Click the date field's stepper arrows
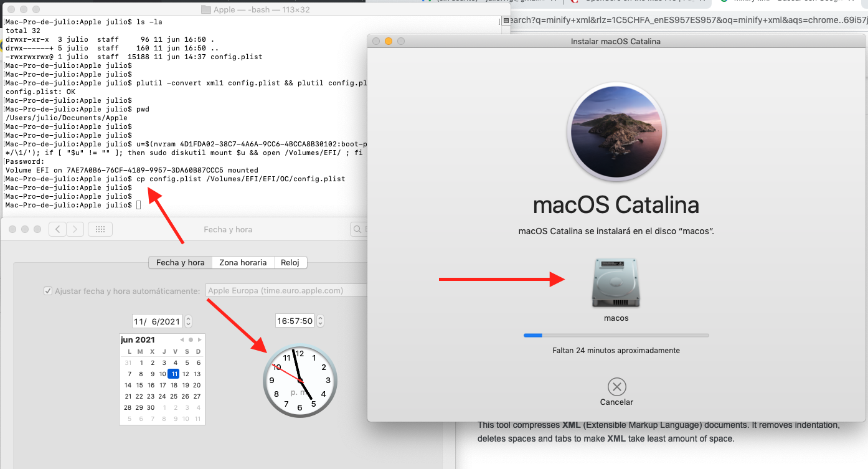Screen dimensions: 868x469 coord(189,321)
